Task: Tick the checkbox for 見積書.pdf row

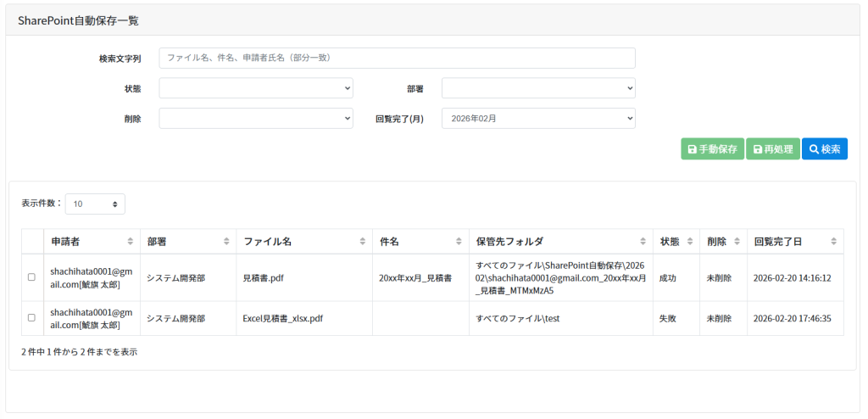Action: pyautogui.click(x=31, y=277)
